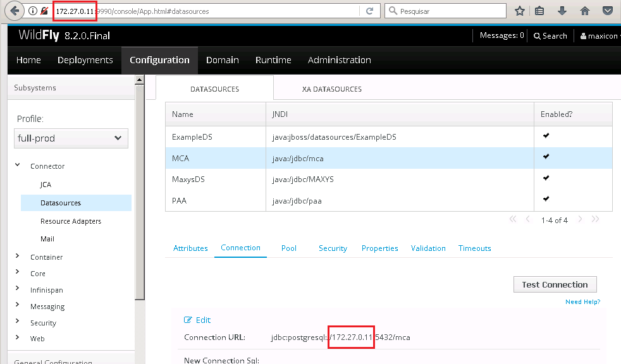Click the insecure connection slashed icon

[44, 11]
